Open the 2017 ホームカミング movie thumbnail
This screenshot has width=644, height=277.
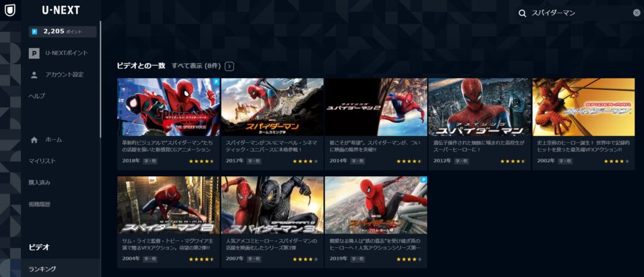272,107
